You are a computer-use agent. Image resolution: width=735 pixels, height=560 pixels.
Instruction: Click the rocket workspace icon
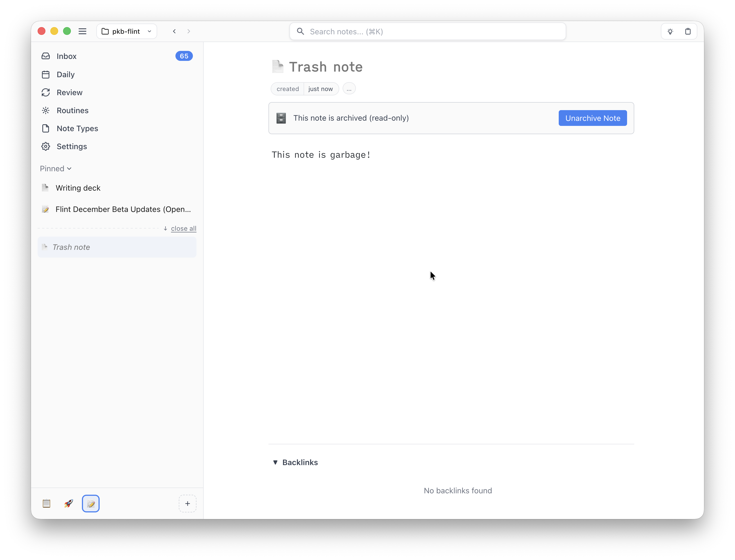(x=69, y=503)
